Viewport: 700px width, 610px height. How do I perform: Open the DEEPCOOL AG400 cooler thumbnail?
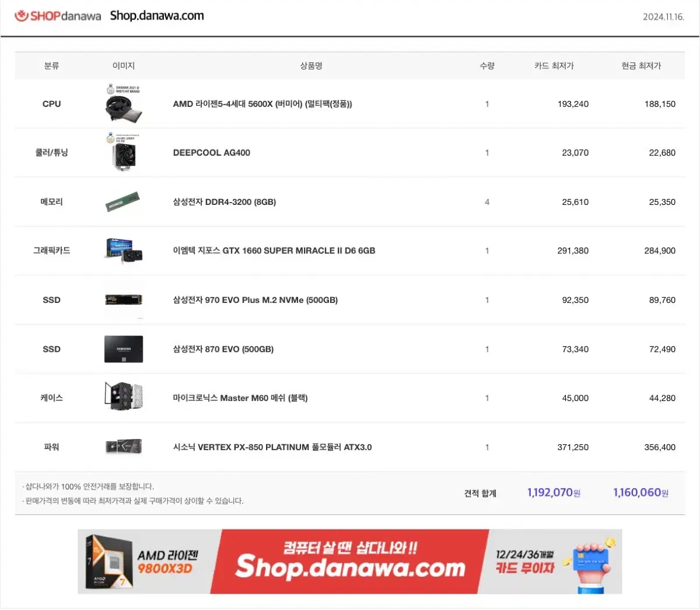tap(124, 153)
